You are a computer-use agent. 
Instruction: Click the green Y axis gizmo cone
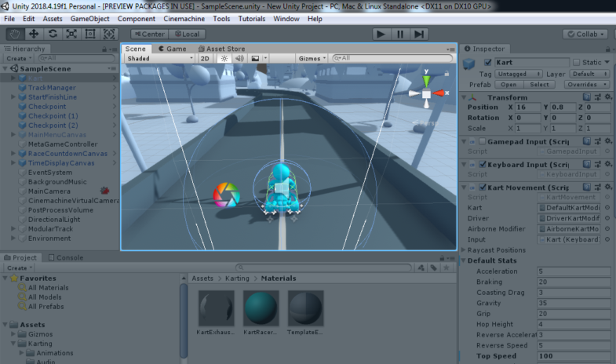click(x=426, y=80)
